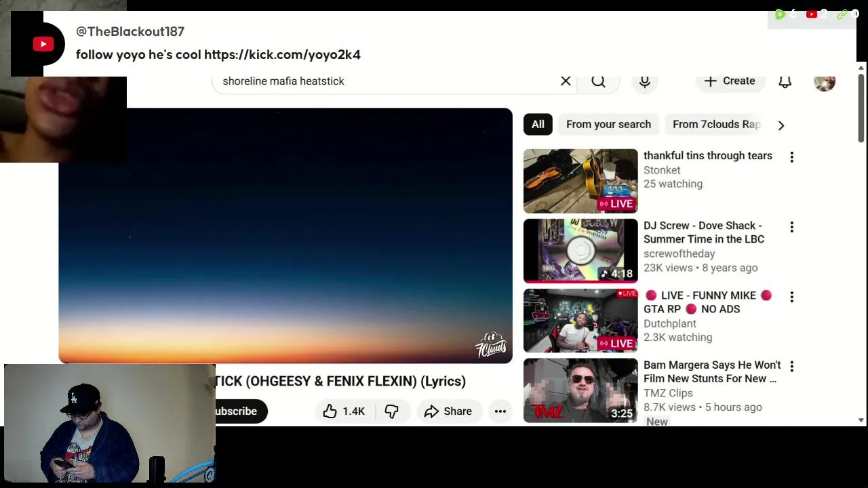Viewport: 868px width, 488px height.
Task: Open more actions below the video
Action: click(x=500, y=411)
